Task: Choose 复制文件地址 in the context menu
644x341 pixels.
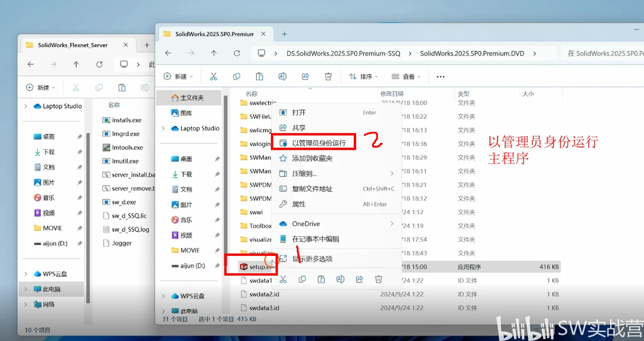Action: [x=336, y=189]
